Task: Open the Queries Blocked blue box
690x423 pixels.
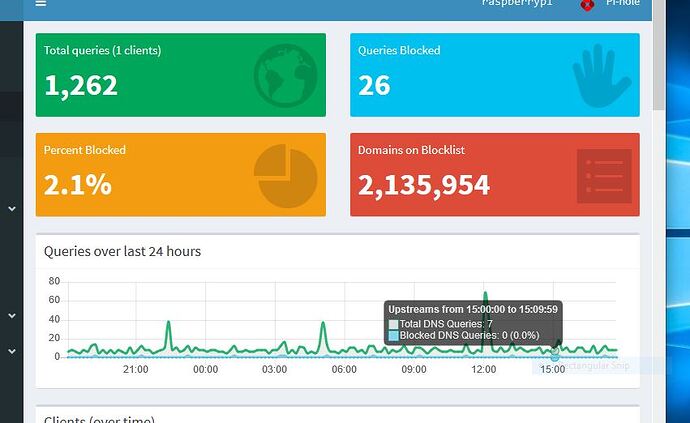Action: coord(494,75)
